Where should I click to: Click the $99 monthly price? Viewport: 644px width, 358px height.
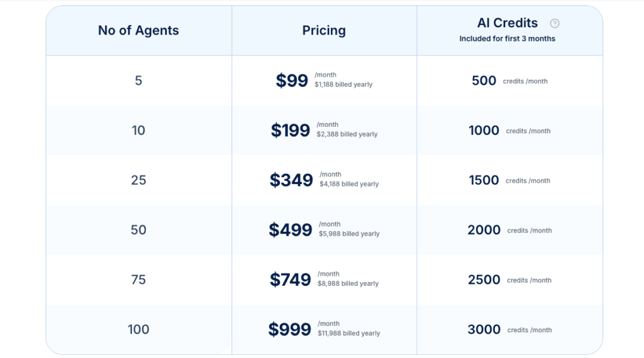[292, 80]
